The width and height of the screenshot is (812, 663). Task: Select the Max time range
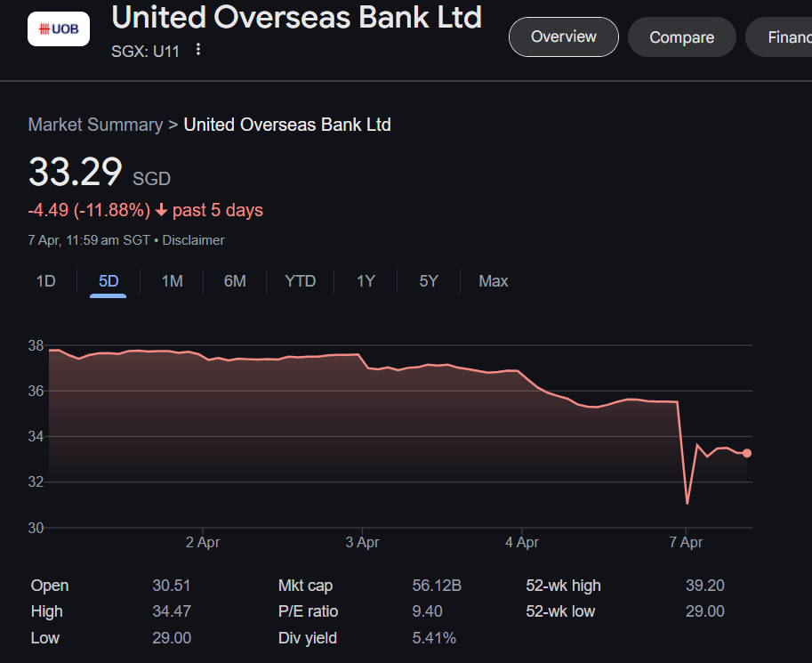[493, 281]
